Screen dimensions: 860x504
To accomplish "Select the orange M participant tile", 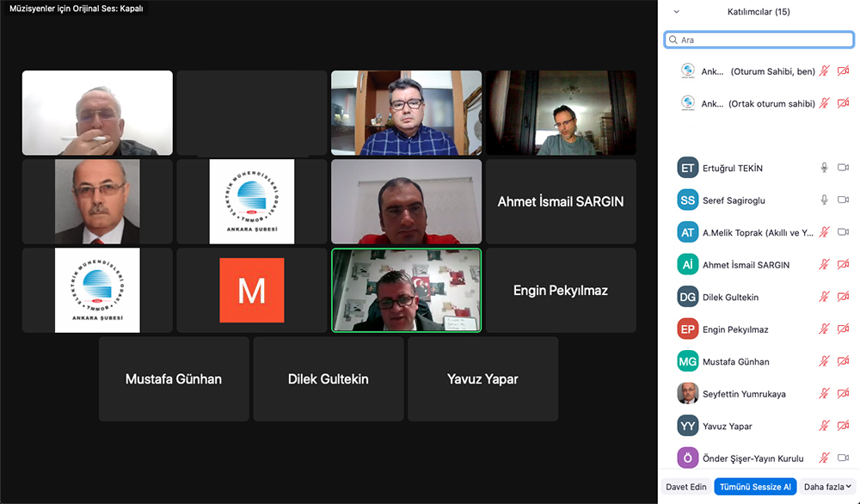I will pos(252,290).
